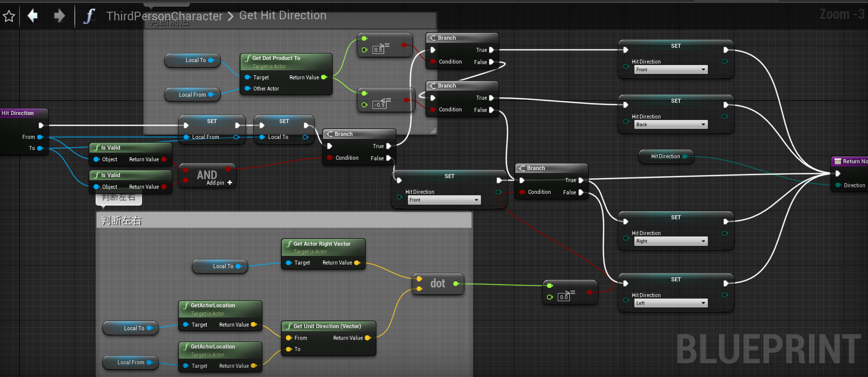Click the -0.5 value input field
This screenshot has width=868, height=377.
(x=380, y=105)
